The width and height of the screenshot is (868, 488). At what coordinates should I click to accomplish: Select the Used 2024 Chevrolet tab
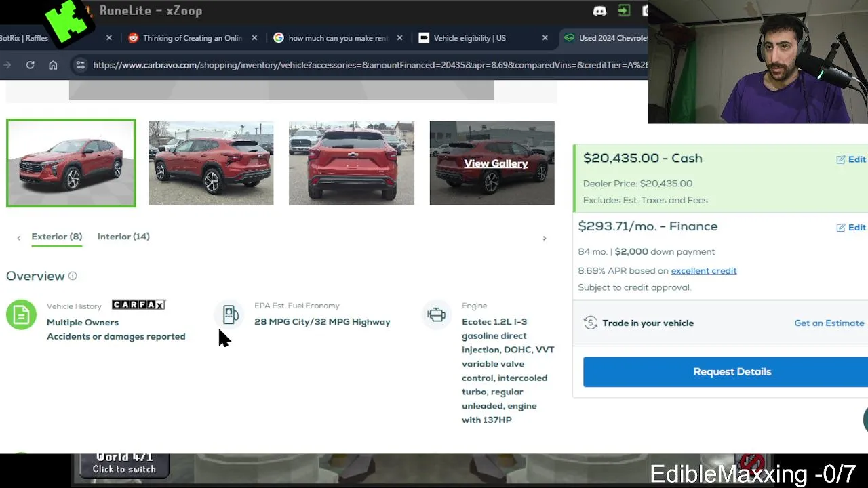coord(605,38)
